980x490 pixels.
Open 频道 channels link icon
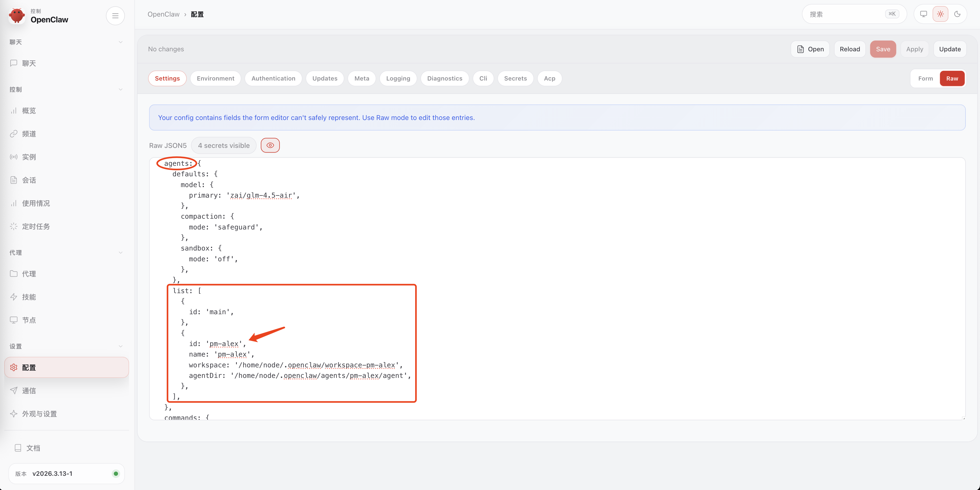pos(14,134)
